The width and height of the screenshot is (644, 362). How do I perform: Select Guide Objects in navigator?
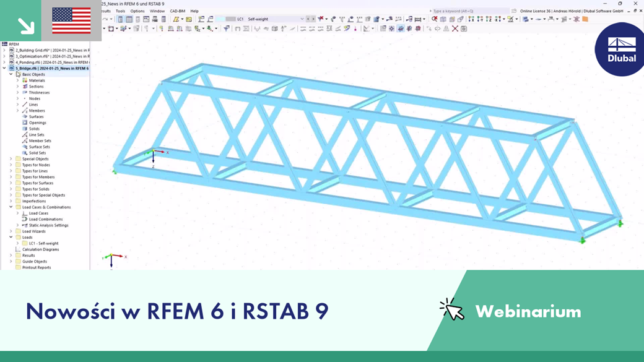pos(35,261)
